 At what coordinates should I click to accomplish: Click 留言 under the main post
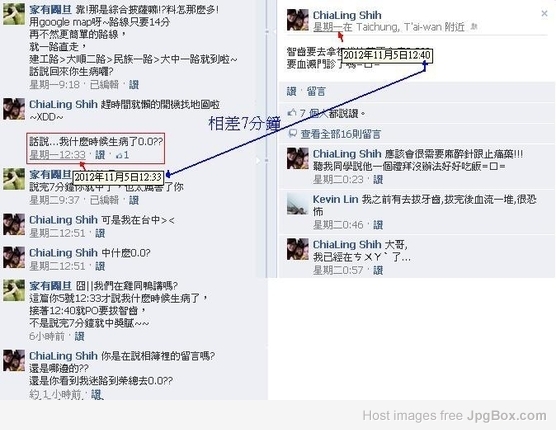tap(316, 91)
